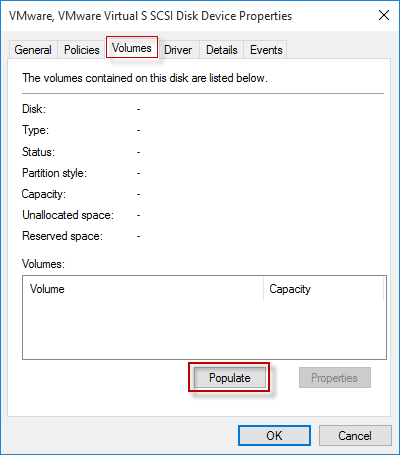Open the Events tab

click(x=266, y=50)
